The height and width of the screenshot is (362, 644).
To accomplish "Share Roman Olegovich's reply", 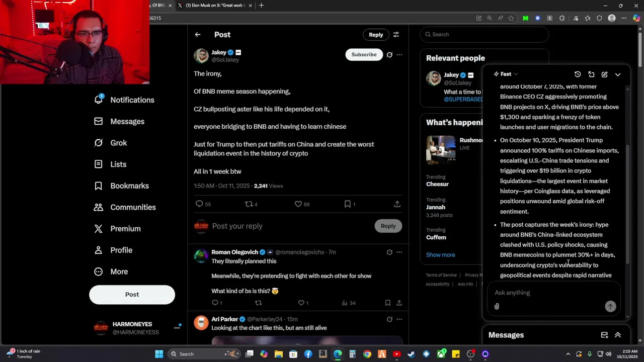I will tap(399, 303).
